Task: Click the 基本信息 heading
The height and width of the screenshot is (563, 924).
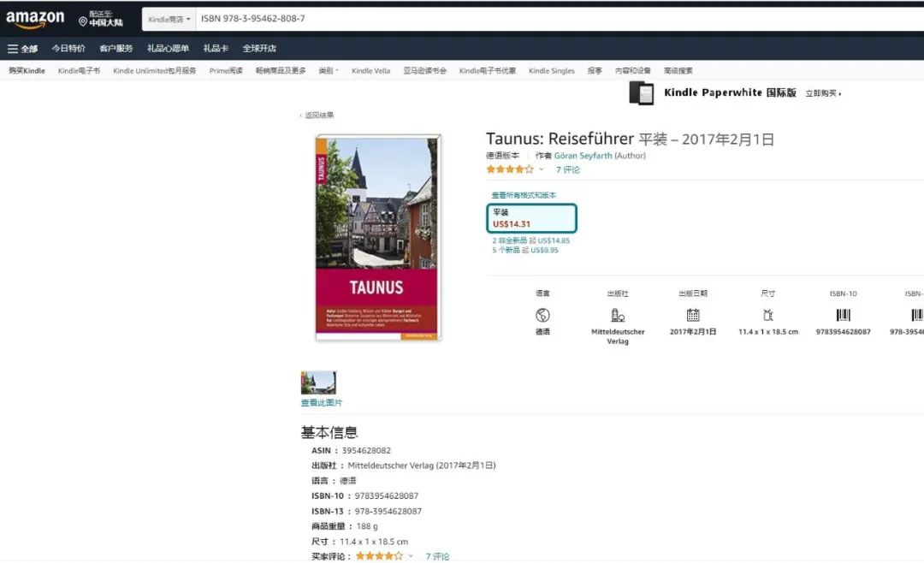Action: click(329, 432)
